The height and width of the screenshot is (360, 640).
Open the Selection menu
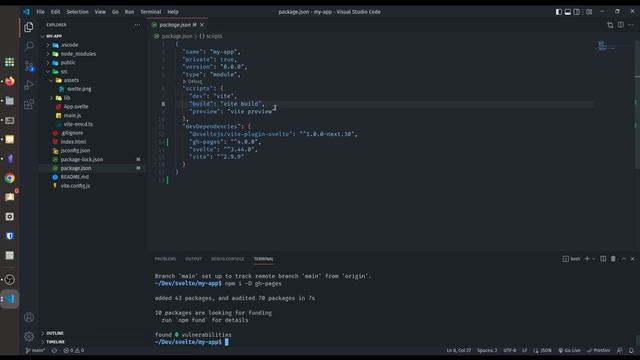(x=78, y=12)
